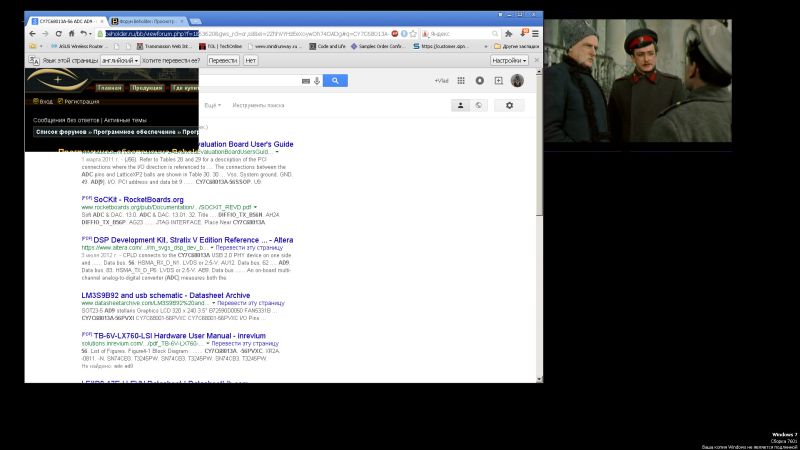Switch to global results with globe icon
This screenshot has width=800, height=450.
478,105
